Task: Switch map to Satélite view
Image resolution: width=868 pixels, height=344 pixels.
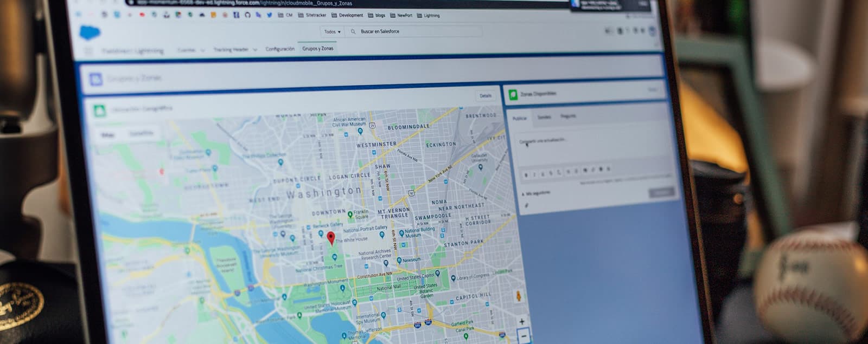Action: [141, 133]
